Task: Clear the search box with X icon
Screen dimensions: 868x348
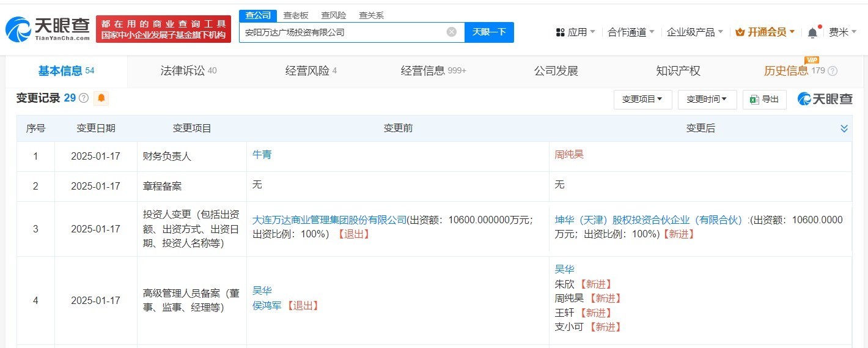Action: coord(451,32)
